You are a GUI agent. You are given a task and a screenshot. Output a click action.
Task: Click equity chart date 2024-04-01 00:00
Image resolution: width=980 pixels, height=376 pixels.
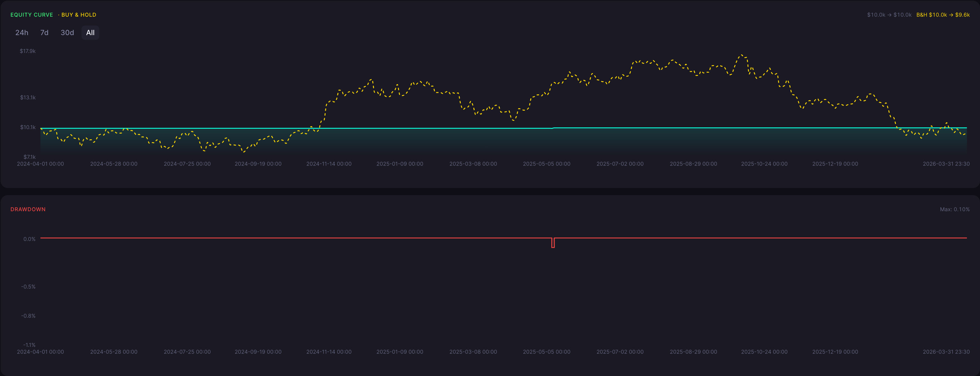tap(40, 164)
